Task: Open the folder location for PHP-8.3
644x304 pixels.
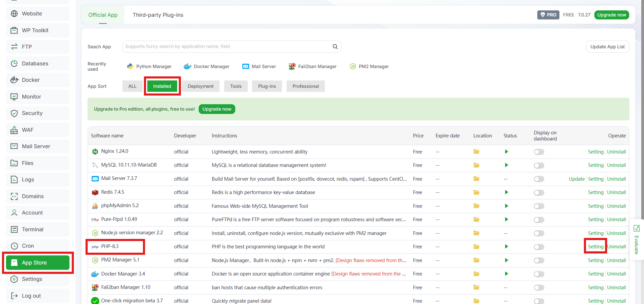Action: click(476, 247)
